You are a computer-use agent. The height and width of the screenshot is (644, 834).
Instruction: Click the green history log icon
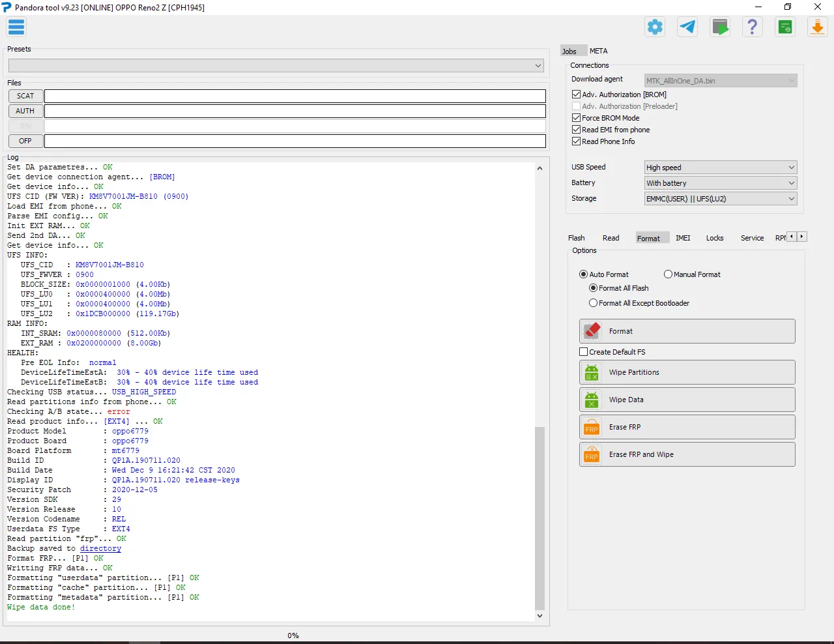click(785, 27)
